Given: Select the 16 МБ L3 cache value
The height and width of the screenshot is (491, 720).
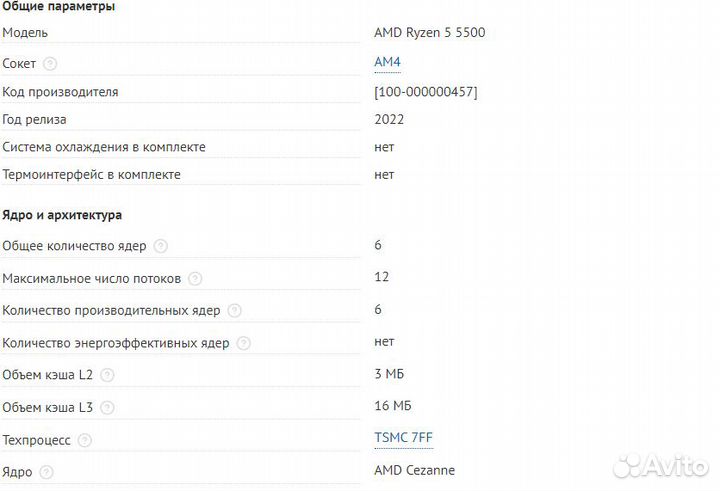Looking at the screenshot, I should pyautogui.click(x=393, y=406).
